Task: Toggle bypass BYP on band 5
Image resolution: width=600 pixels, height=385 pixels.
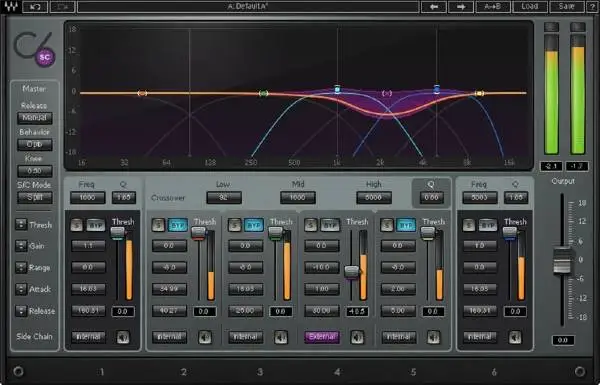Action: (x=406, y=225)
